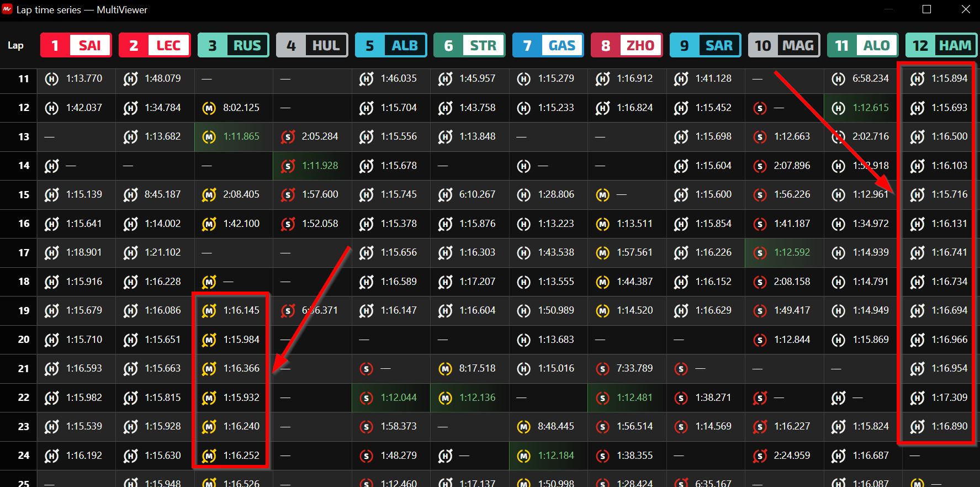This screenshot has height=487, width=980.
Task: Click lap time 1:14.569 in SAR column
Action: click(x=713, y=426)
